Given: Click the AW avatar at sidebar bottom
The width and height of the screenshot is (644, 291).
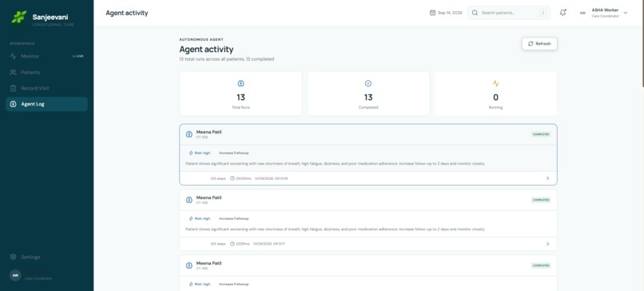Looking at the screenshot, I should pyautogui.click(x=15, y=275).
